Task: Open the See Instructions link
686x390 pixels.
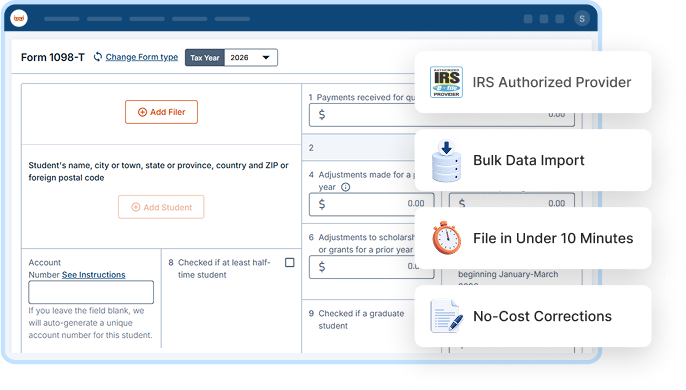Action: click(94, 275)
